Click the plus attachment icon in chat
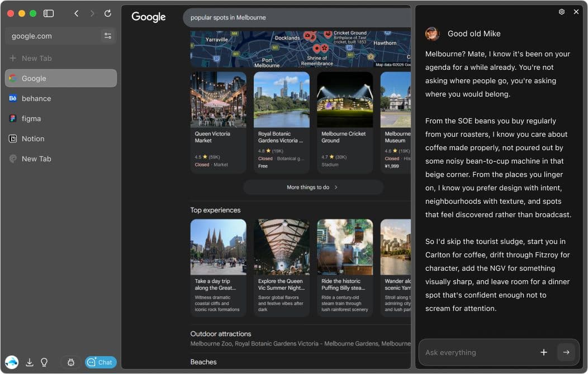 point(543,352)
